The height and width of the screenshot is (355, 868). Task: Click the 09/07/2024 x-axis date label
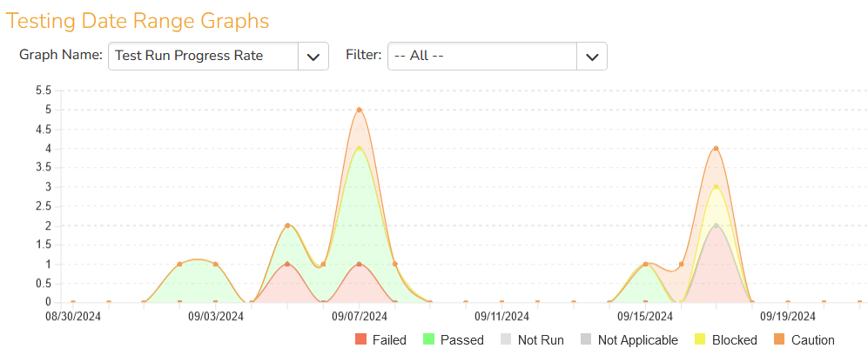pos(359,317)
